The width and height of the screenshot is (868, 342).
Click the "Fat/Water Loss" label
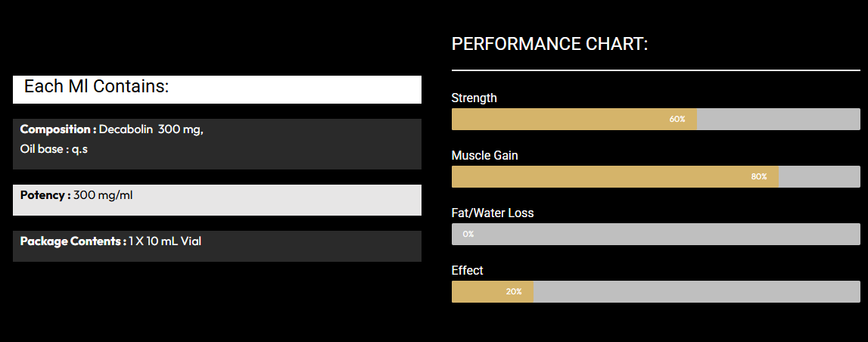pos(492,213)
